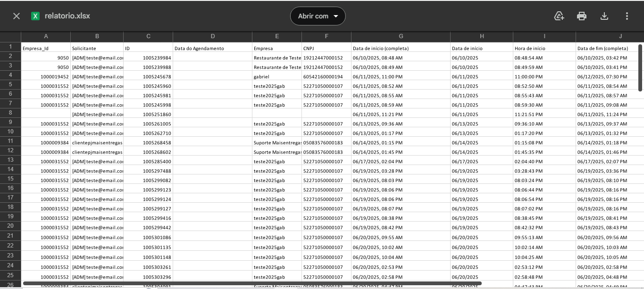
Task: Open the Add to Drive icon
Action: tap(559, 16)
